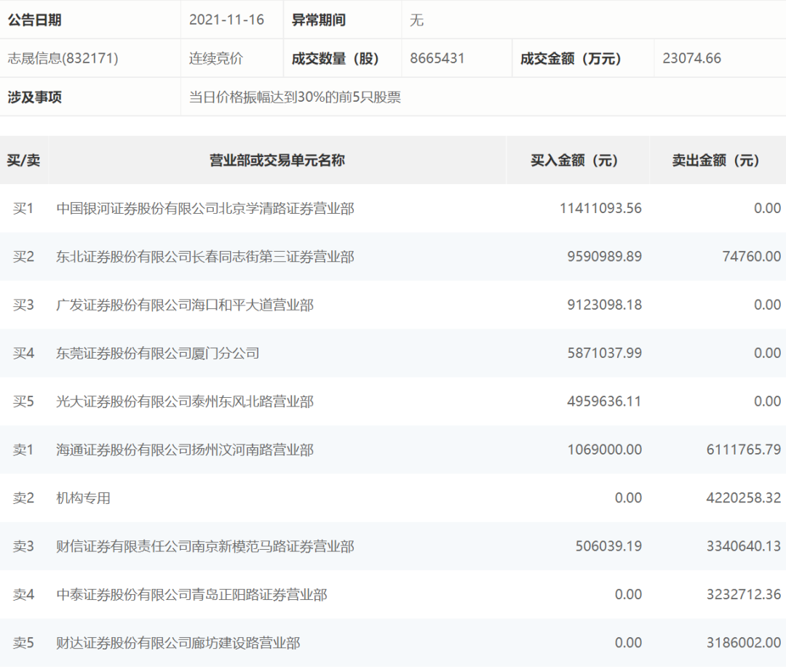The height and width of the screenshot is (672, 786).
Task: Click sell amount 3232712.36
Action: tap(744, 595)
